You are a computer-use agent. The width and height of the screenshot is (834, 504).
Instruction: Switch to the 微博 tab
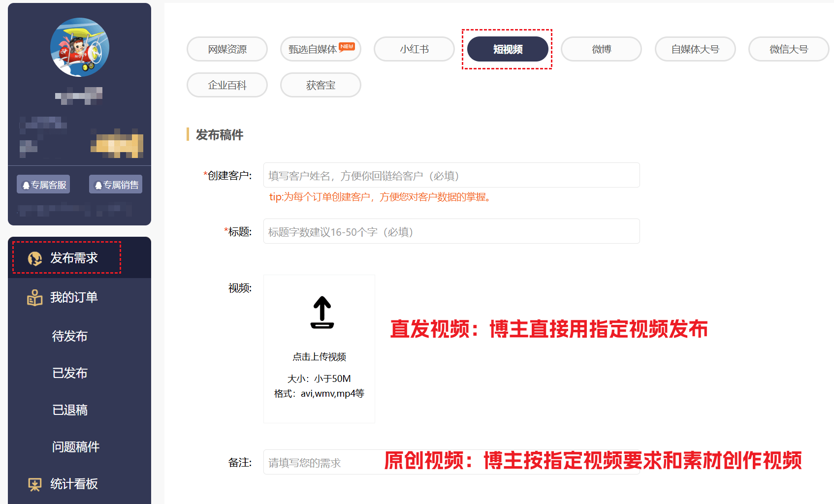pyautogui.click(x=601, y=49)
